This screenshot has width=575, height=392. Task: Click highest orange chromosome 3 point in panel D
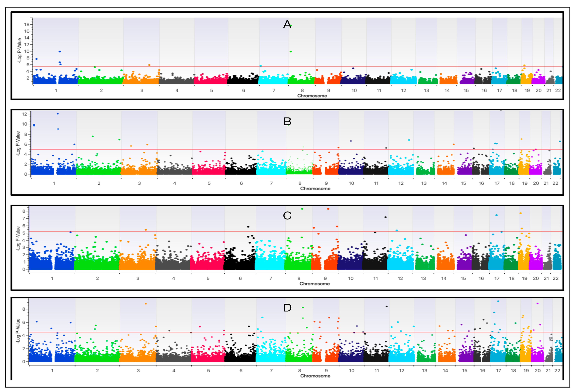146,304
